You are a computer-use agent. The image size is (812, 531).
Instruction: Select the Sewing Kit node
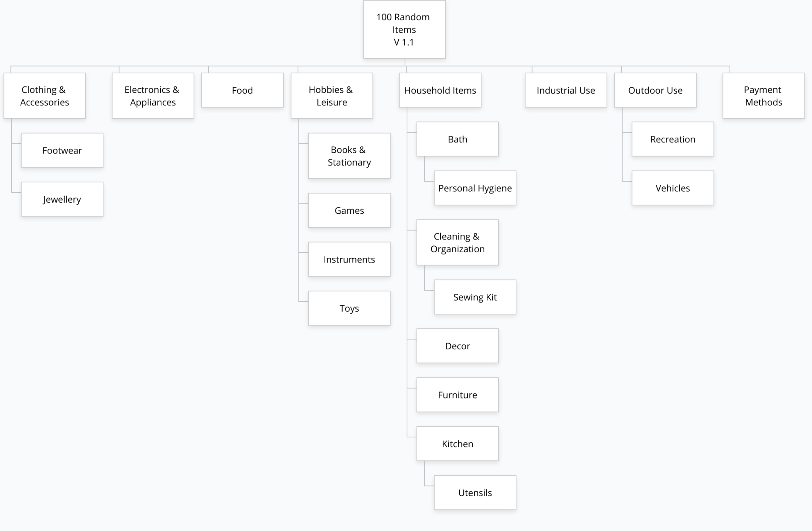tap(475, 297)
